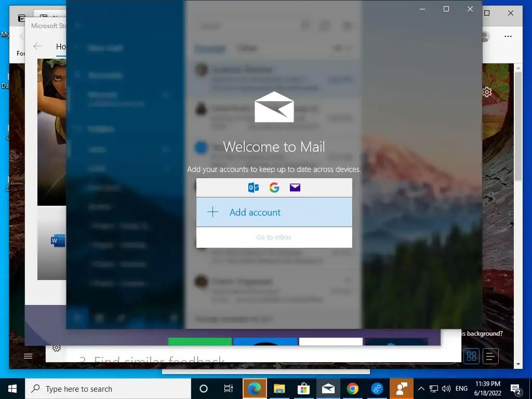Click the scroll down arrow of the background window
532x399 pixels.
(518, 364)
